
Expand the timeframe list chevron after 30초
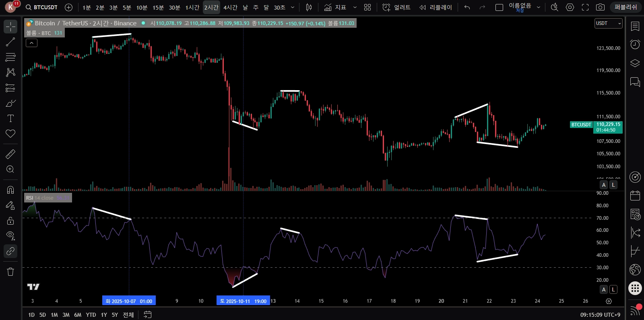(293, 7)
